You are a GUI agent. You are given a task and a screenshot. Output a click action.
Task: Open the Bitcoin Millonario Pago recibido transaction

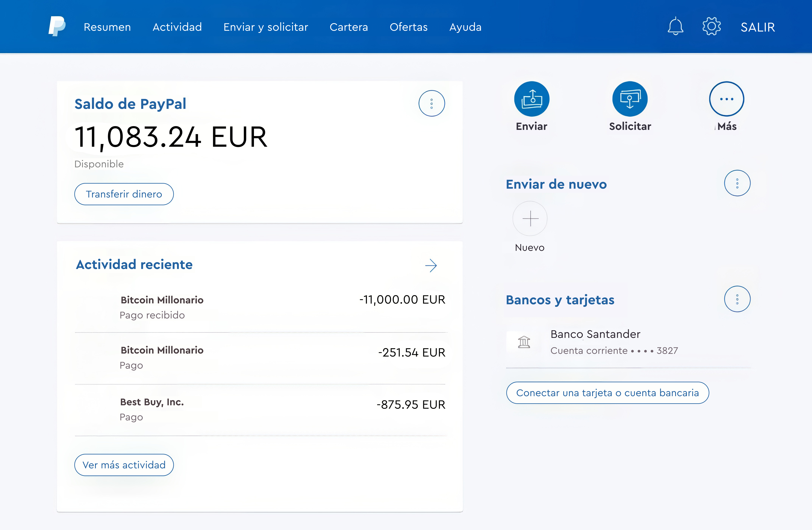coord(261,307)
